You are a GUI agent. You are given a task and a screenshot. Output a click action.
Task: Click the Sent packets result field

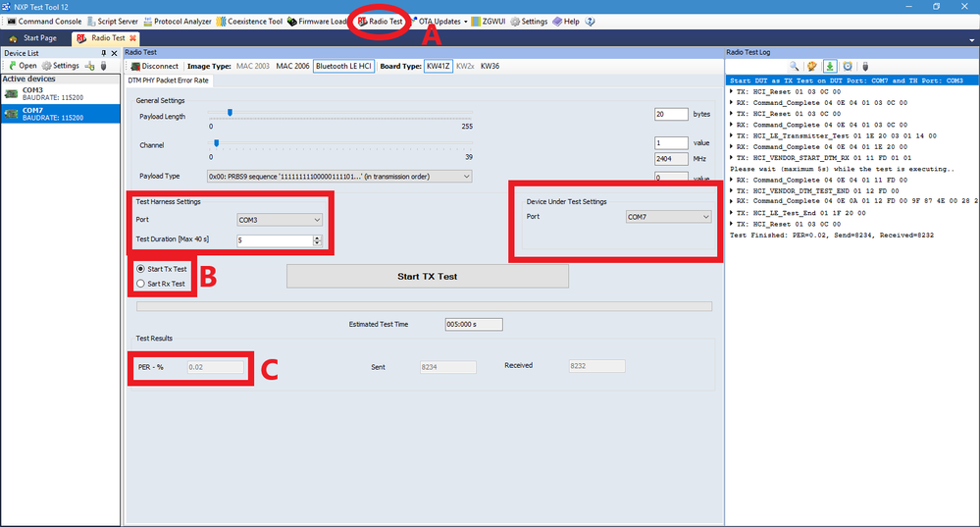pos(447,367)
